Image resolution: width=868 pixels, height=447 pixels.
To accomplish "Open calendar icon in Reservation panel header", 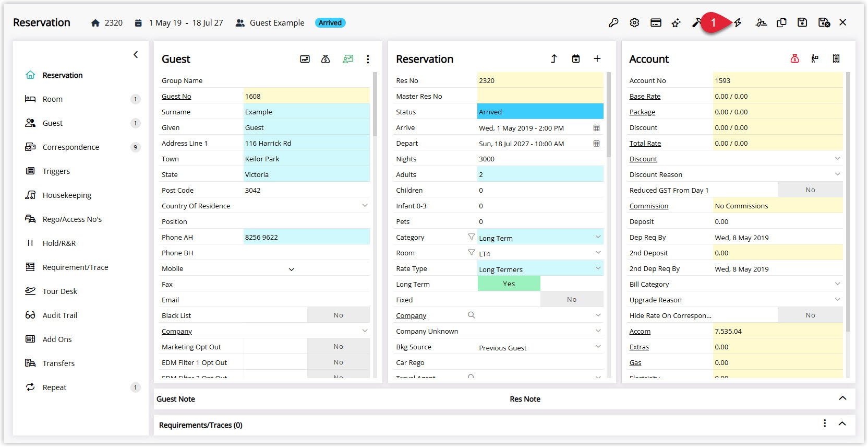I will pyautogui.click(x=576, y=59).
